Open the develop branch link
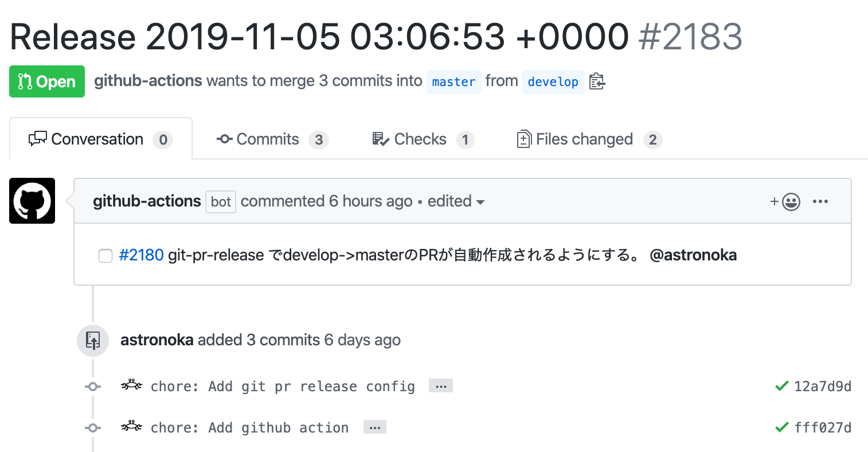This screenshot has width=868, height=452. click(553, 81)
